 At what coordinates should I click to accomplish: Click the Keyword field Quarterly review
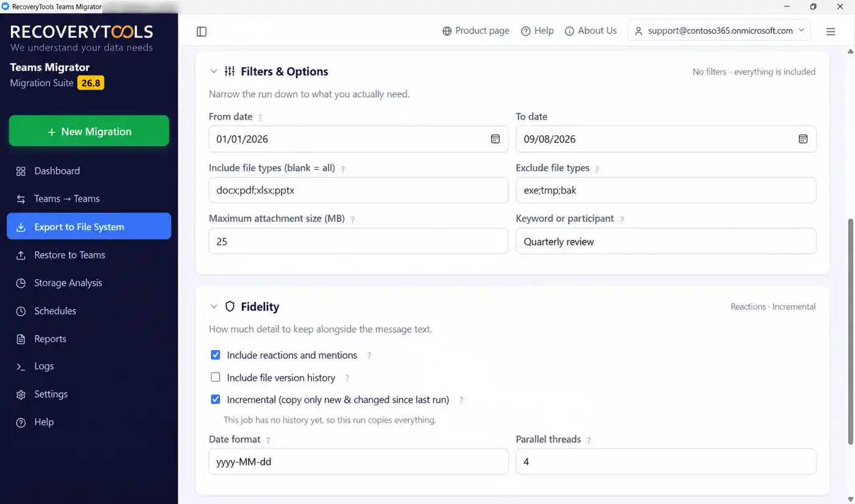[x=666, y=242]
